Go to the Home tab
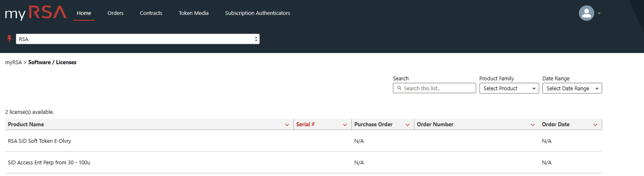The image size is (644, 176). point(84,13)
